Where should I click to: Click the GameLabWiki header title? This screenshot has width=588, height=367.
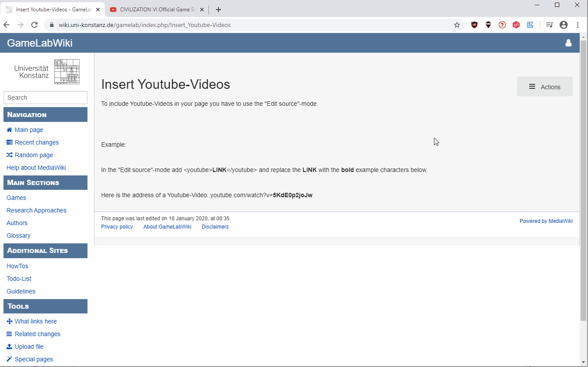pos(40,43)
